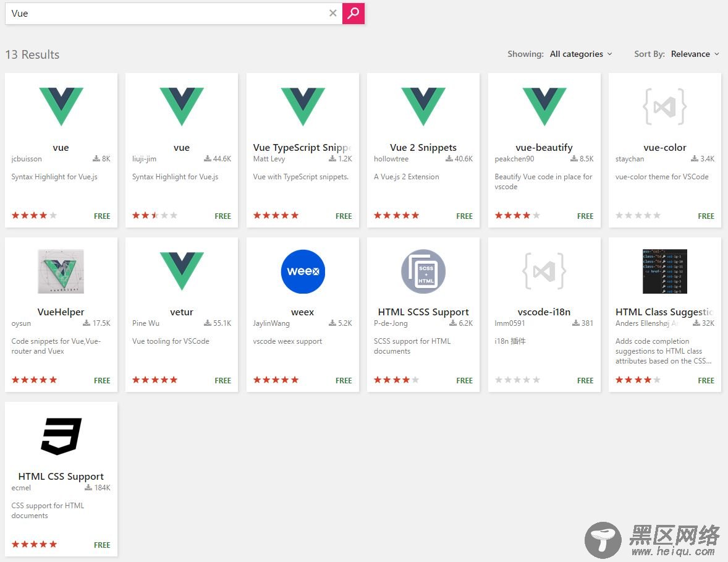728x562 pixels.
Task: Click publisher name lmm0591
Action: pos(509,323)
